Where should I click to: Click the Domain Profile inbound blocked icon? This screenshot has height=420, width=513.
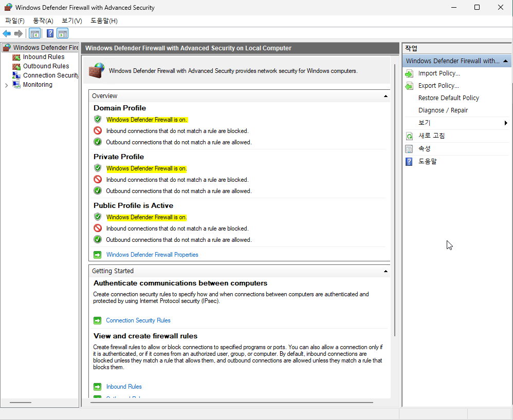(x=98, y=131)
